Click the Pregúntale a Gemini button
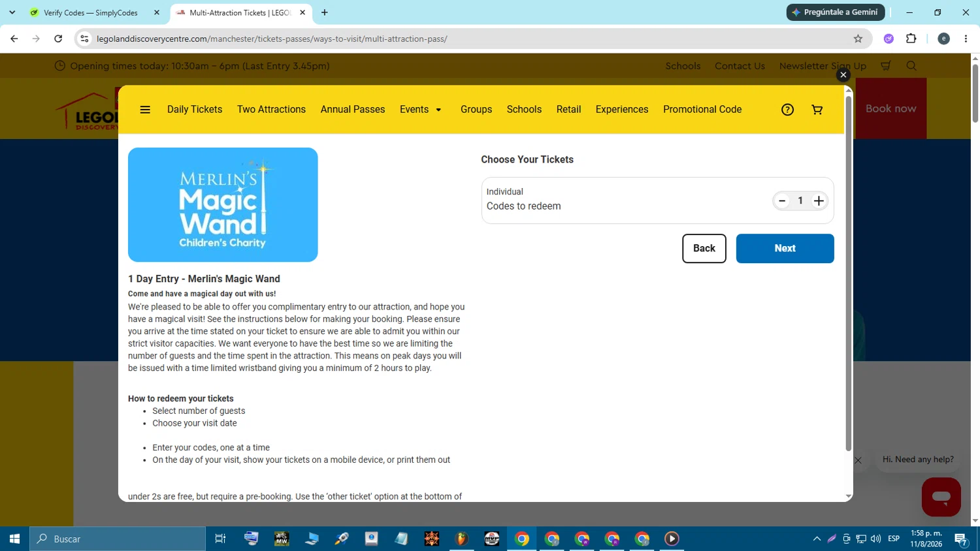The height and width of the screenshot is (551, 980). (836, 12)
